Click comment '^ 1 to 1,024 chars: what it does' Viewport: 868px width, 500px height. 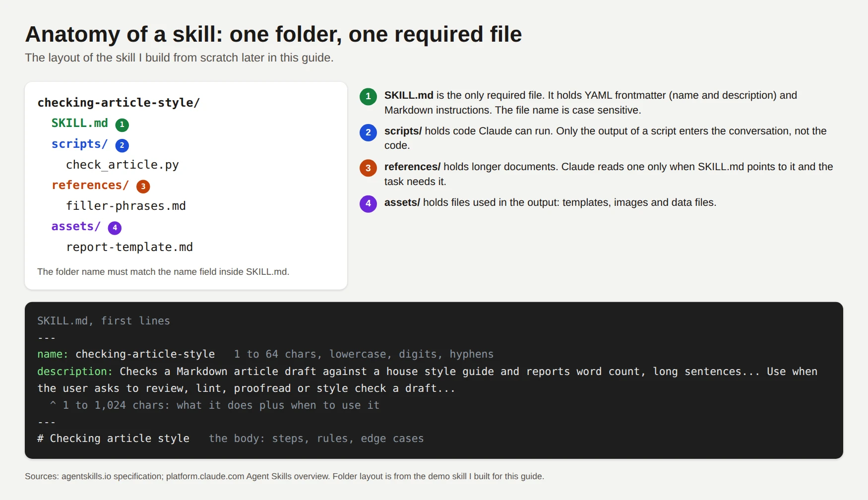(x=215, y=405)
